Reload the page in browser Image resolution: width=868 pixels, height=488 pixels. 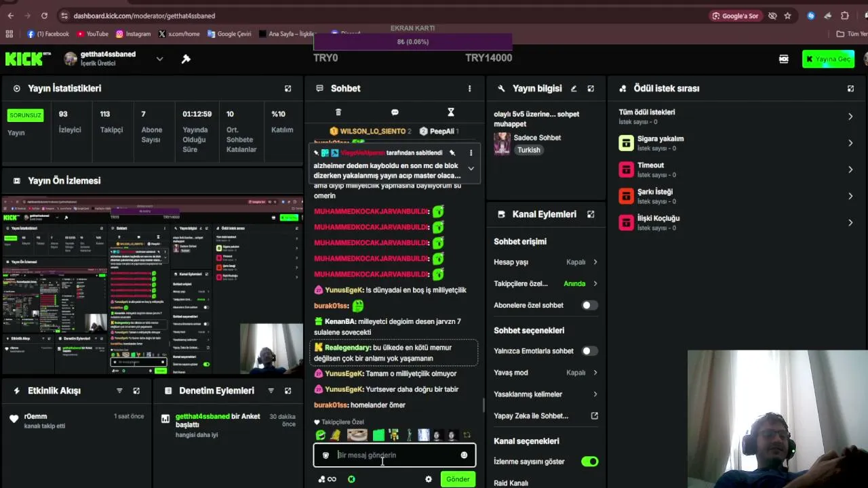45,16
